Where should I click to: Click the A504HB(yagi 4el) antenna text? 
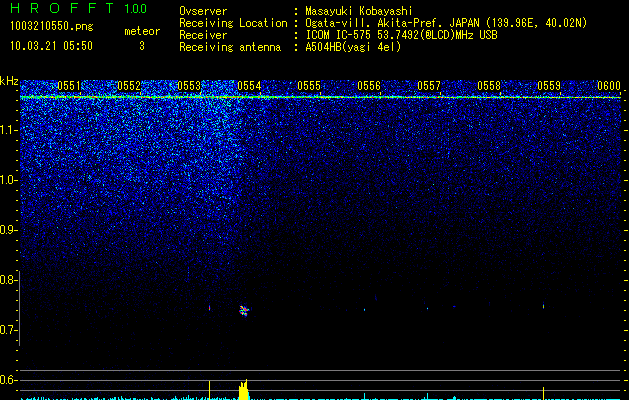[x=353, y=47]
